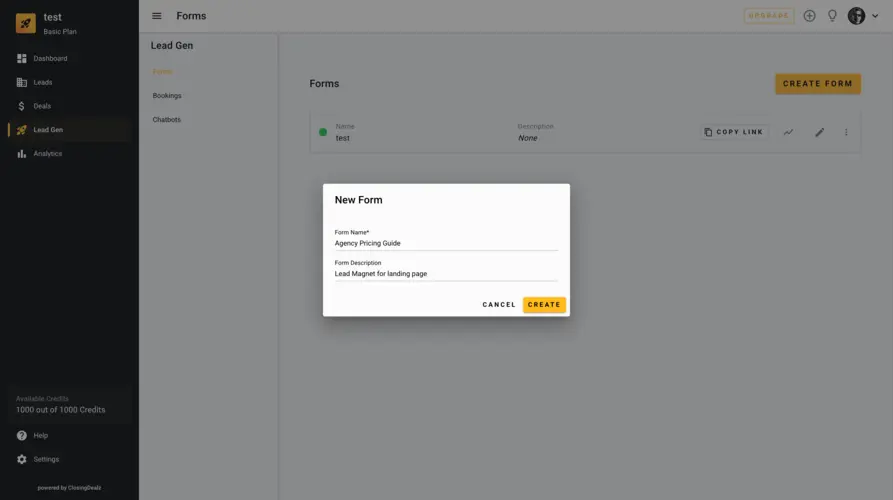Viewport: 893px width, 500px height.
Task: Click COPY LINK for test form
Action: (x=734, y=132)
